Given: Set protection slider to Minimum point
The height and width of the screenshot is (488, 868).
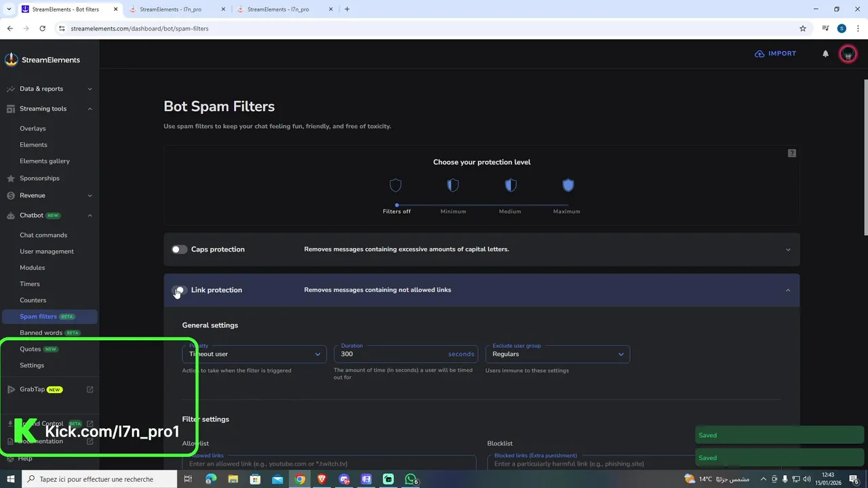Looking at the screenshot, I should 453,205.
